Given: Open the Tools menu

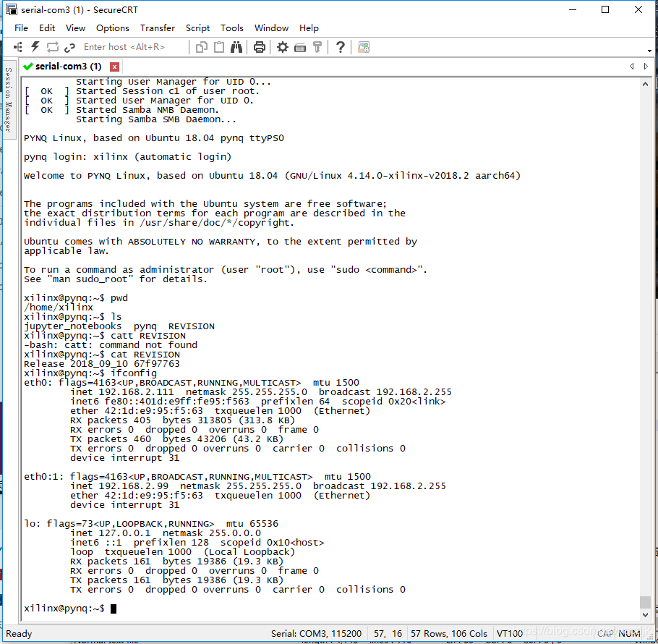Looking at the screenshot, I should [x=232, y=27].
